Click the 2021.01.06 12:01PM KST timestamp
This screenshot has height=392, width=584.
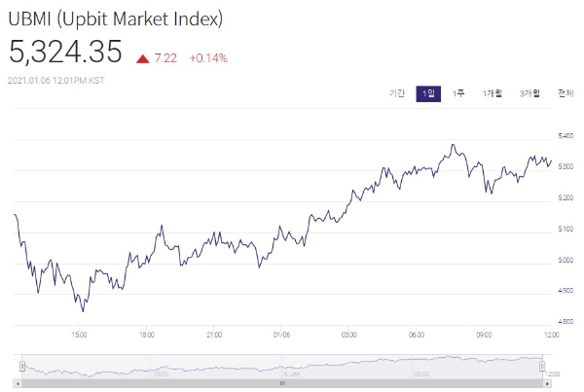coord(58,82)
